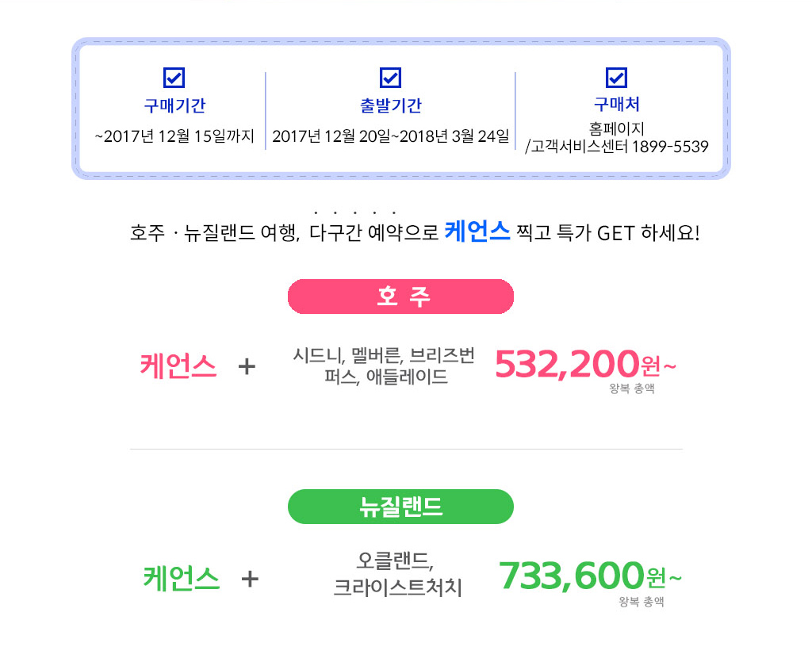Click the plus sign in 호주 row

[x=247, y=367]
